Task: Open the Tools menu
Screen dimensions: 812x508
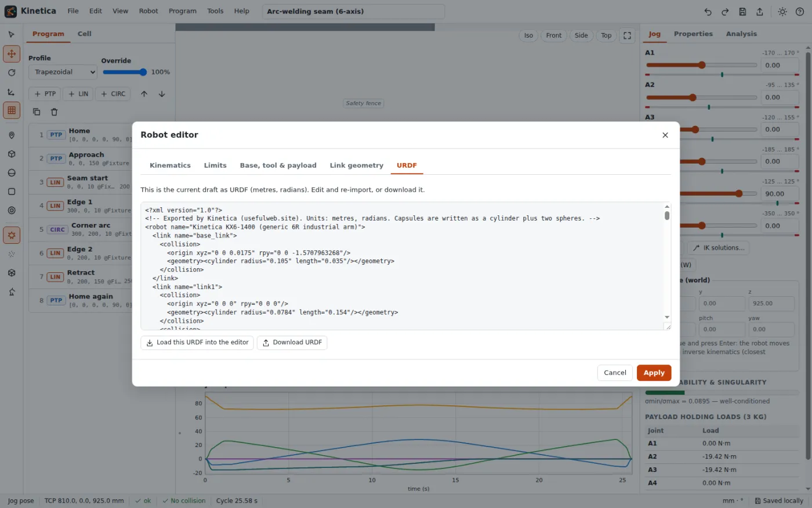Action: 215,11
